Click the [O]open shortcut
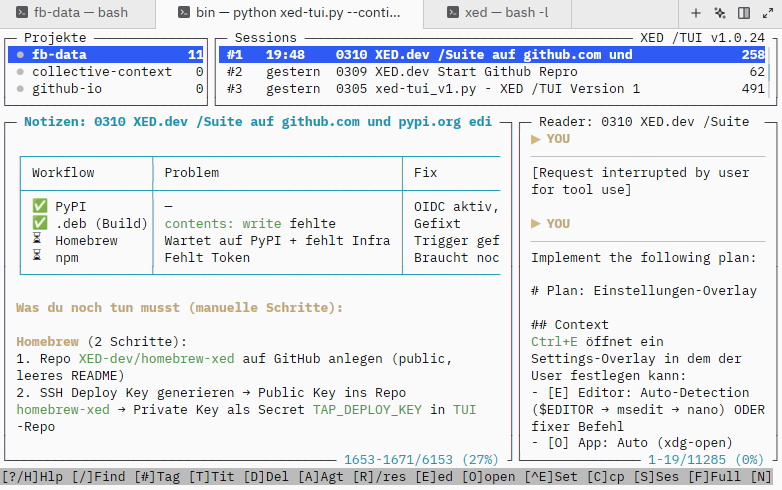 [488, 477]
